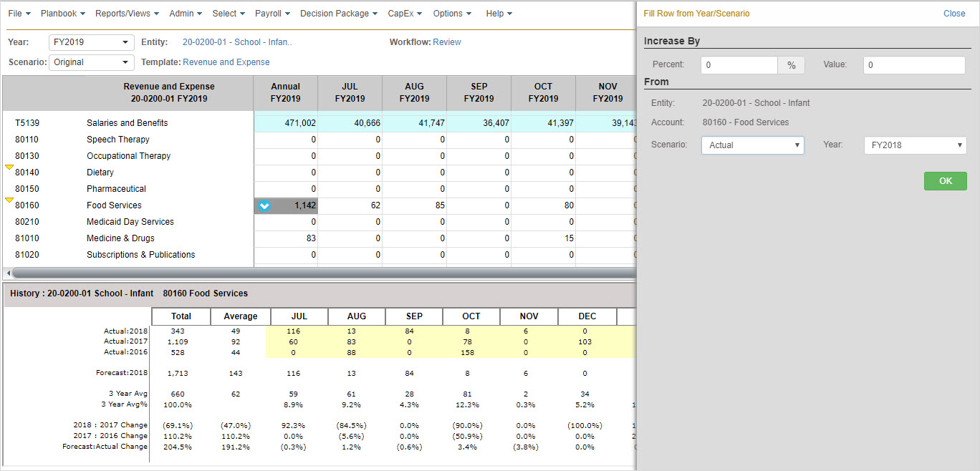The image size is (980, 471).
Task: Close the Fill Row panel
Action: (953, 14)
